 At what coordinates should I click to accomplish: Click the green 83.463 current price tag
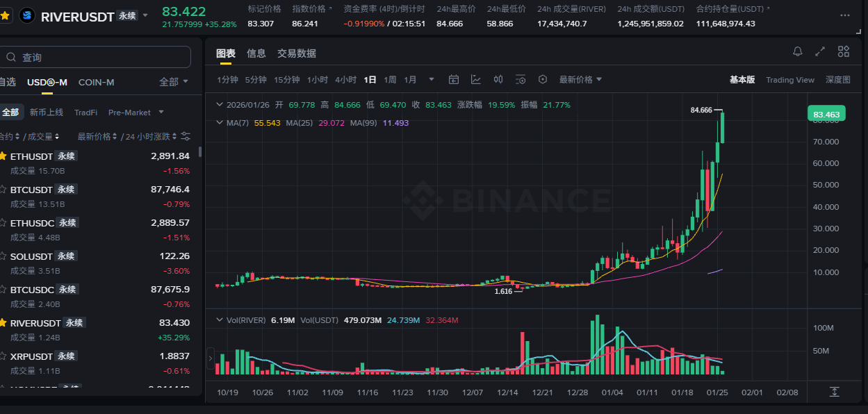point(827,115)
